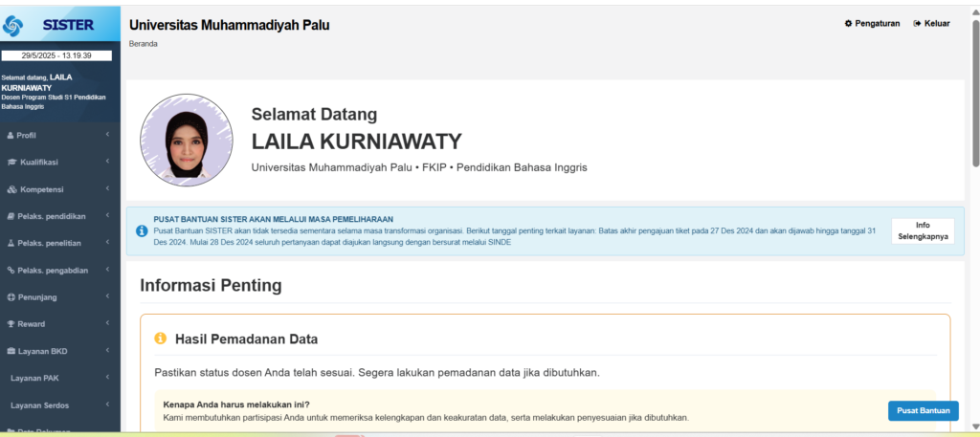Expand the Pelaks. pendidikan chevron
The height and width of the screenshot is (437, 980).
pos(107,216)
